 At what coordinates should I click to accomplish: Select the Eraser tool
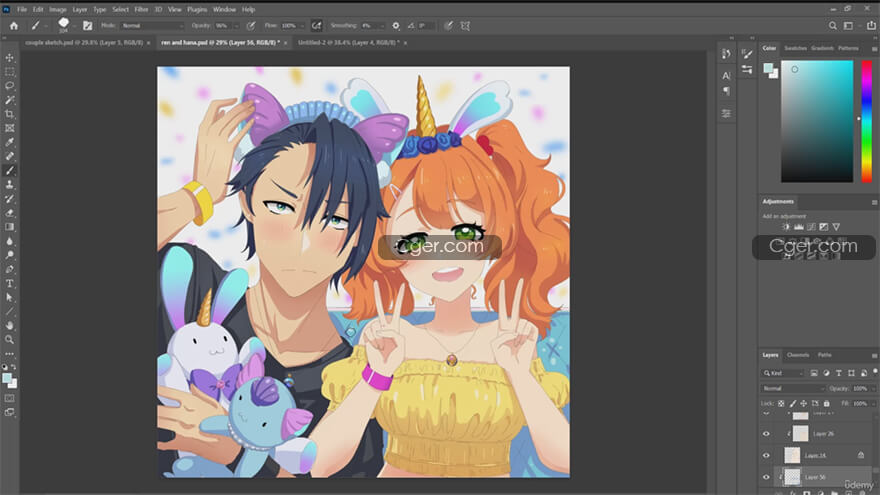point(10,213)
